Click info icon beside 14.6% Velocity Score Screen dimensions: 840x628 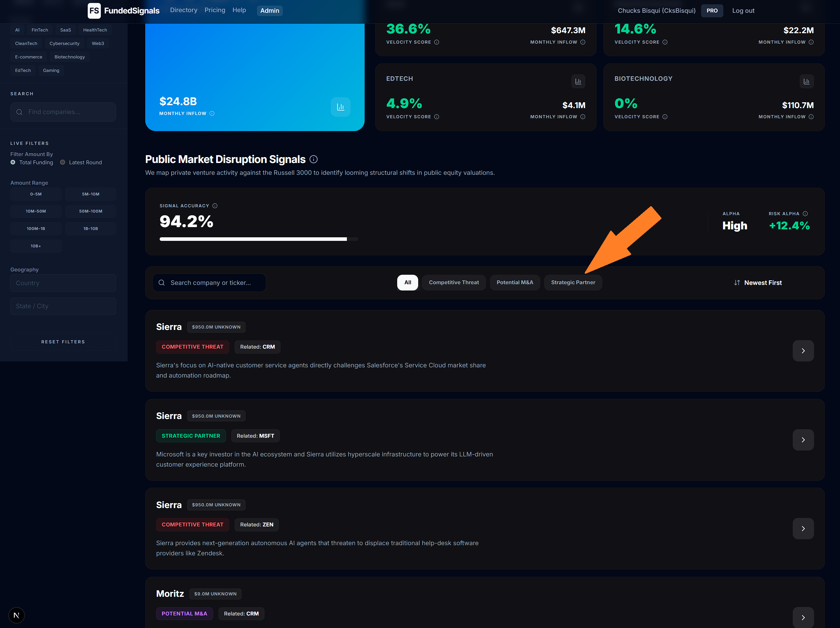click(x=665, y=42)
